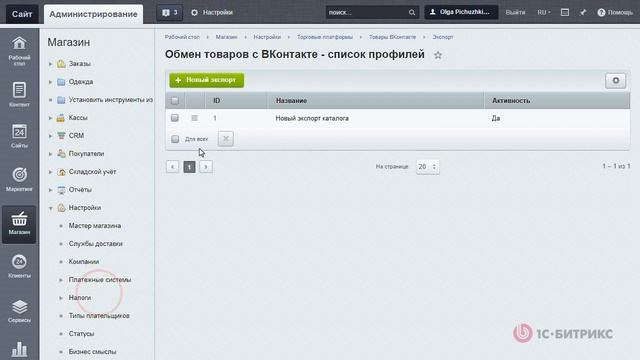This screenshot has width=640, height=360.
Task: Expand the Кассы tree node
Action: [50, 118]
